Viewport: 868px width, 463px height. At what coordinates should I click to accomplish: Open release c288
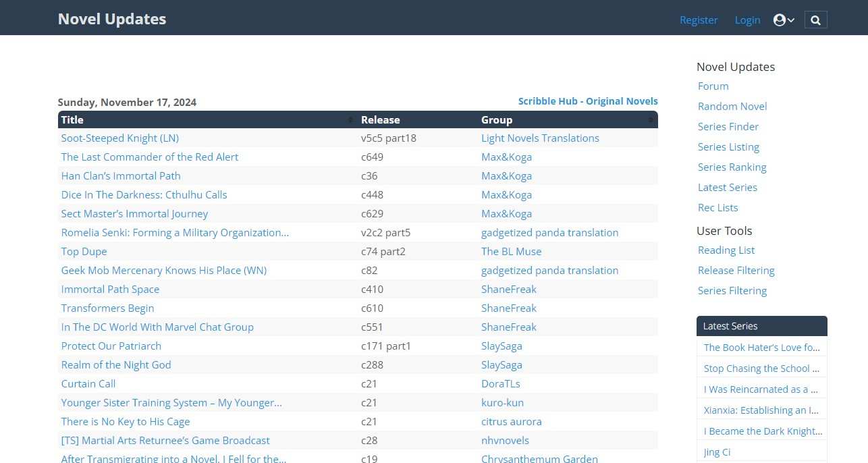373,365
